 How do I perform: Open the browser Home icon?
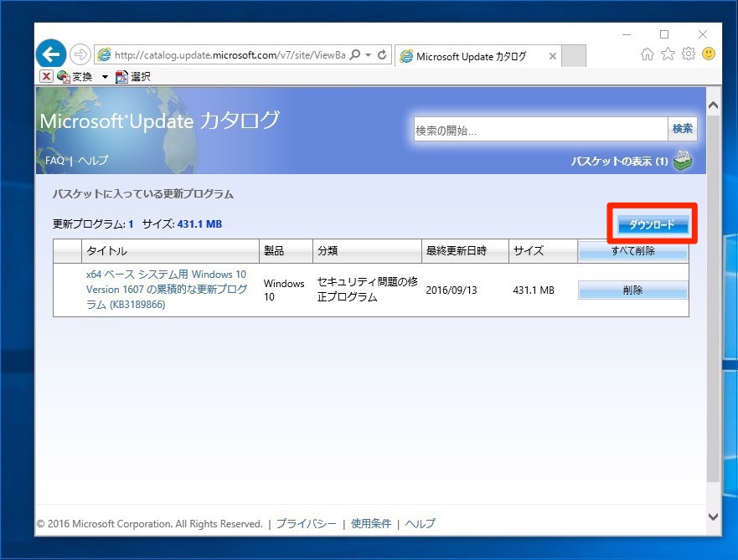tap(648, 54)
